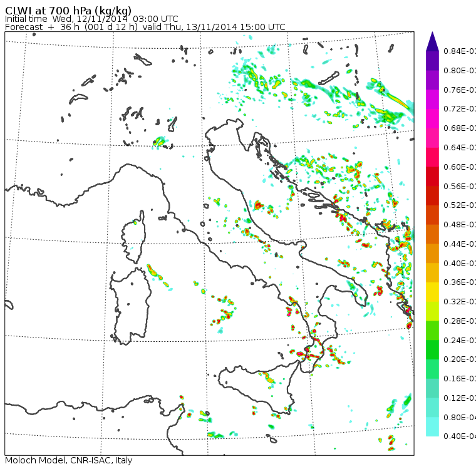Select the pale cyan swatch above 0.40E-04
Image resolution: width=476 pixels, height=469 pixels.
coord(432,427)
